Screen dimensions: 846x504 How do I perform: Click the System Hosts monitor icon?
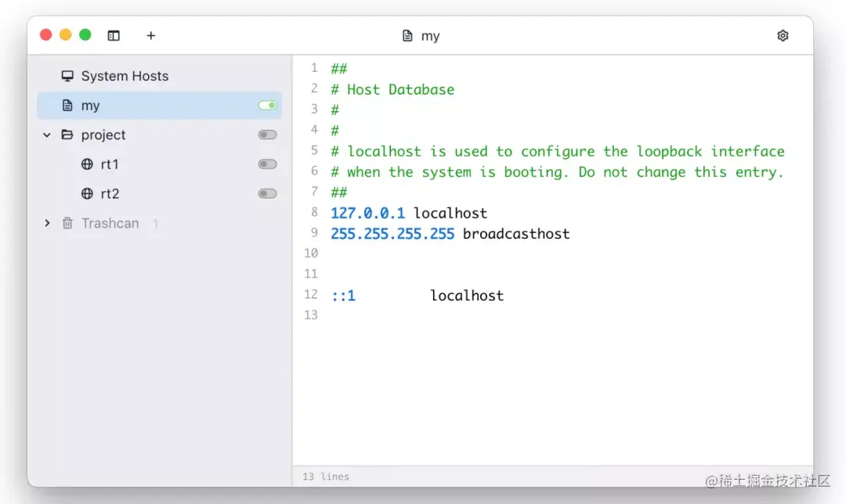(67, 76)
